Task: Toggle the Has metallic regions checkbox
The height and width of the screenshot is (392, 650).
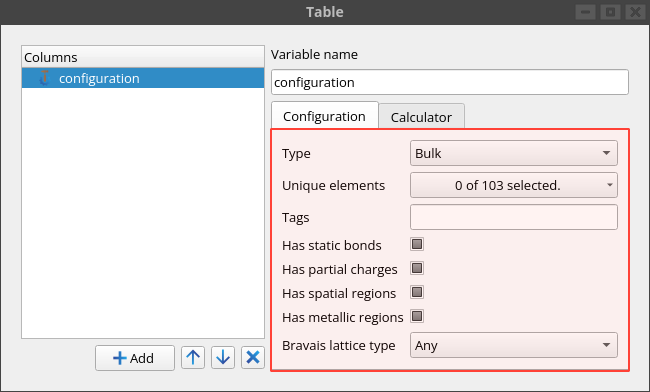Action: tap(417, 316)
